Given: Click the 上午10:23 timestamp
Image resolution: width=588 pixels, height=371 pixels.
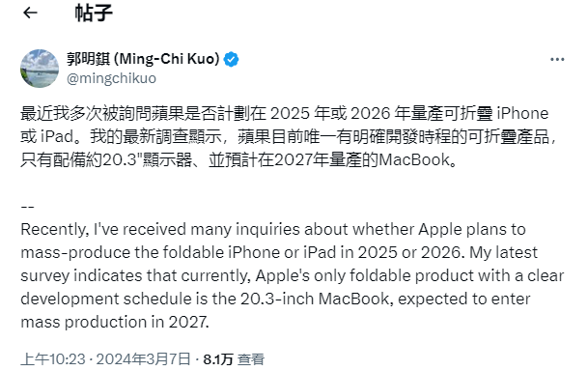Looking at the screenshot, I should 53,359.
